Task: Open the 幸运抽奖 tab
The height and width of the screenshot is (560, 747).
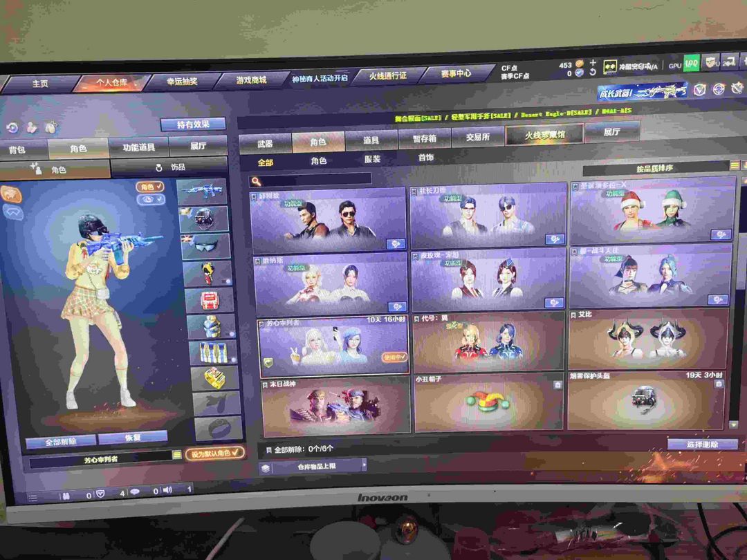Action: [182, 81]
